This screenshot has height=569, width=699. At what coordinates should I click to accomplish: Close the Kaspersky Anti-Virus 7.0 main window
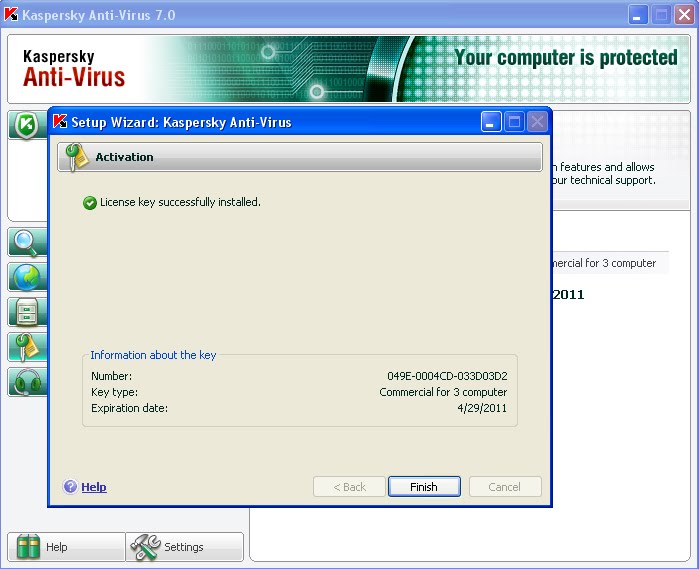(x=684, y=15)
